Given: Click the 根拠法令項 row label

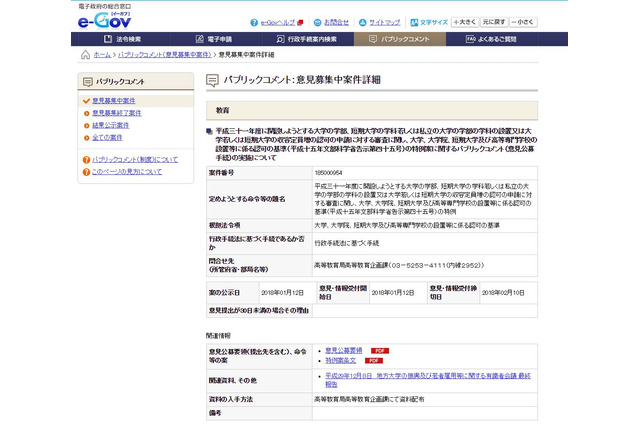Looking at the screenshot, I should pyautogui.click(x=224, y=225).
